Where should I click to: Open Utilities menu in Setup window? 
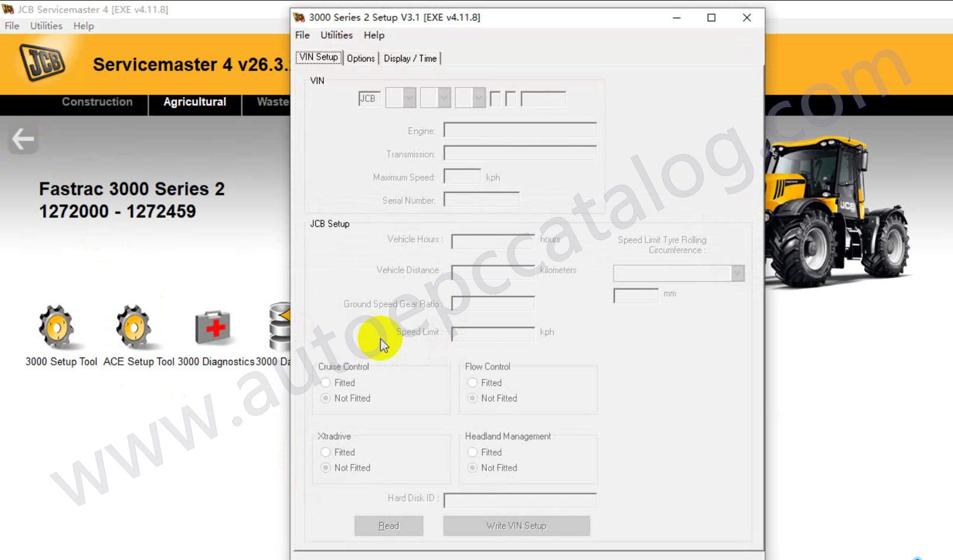pyautogui.click(x=336, y=35)
